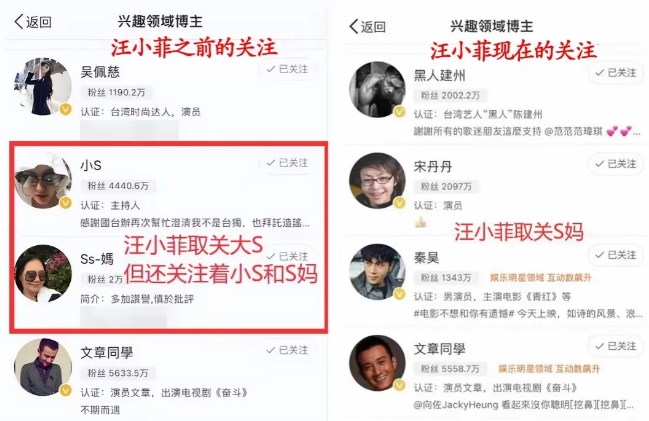Click verified badge on 文章同學 right avatar

point(399,385)
